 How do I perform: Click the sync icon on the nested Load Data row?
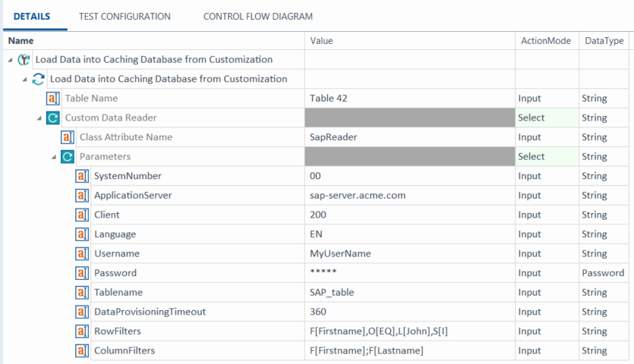(x=38, y=79)
